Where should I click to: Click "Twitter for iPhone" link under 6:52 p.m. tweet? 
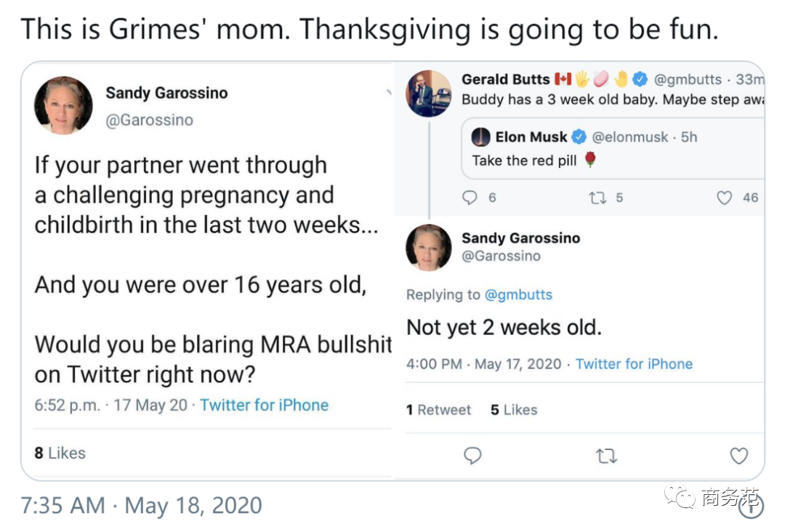tap(264, 406)
